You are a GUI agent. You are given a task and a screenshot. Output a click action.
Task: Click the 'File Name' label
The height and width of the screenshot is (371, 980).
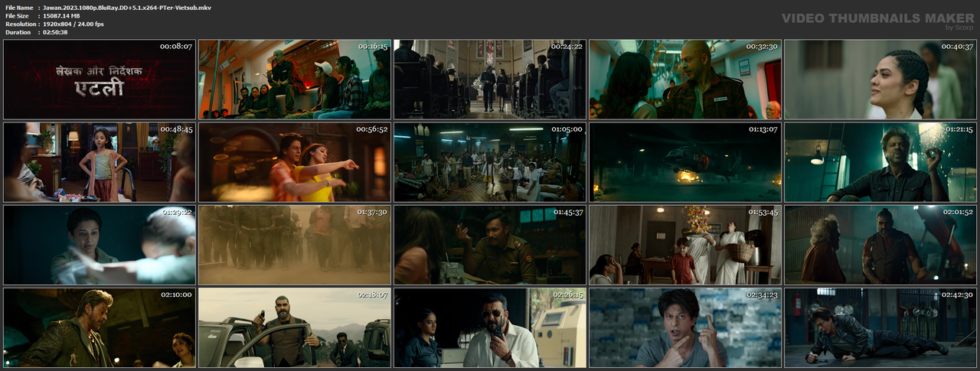click(19, 7)
